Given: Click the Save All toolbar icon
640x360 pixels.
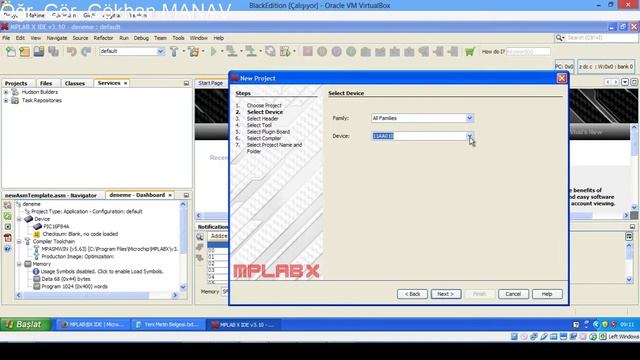Looking at the screenshot, I should pyautogui.click(x=53, y=51).
